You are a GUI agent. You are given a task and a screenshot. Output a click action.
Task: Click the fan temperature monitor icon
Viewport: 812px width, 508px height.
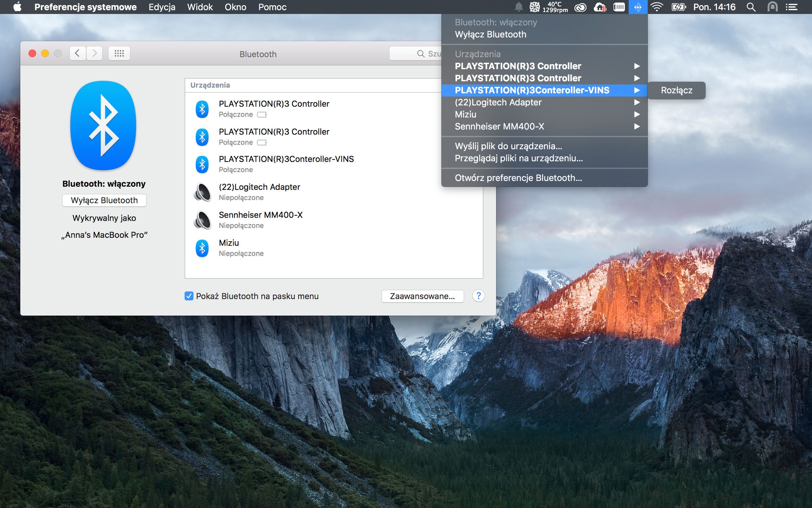(x=535, y=7)
